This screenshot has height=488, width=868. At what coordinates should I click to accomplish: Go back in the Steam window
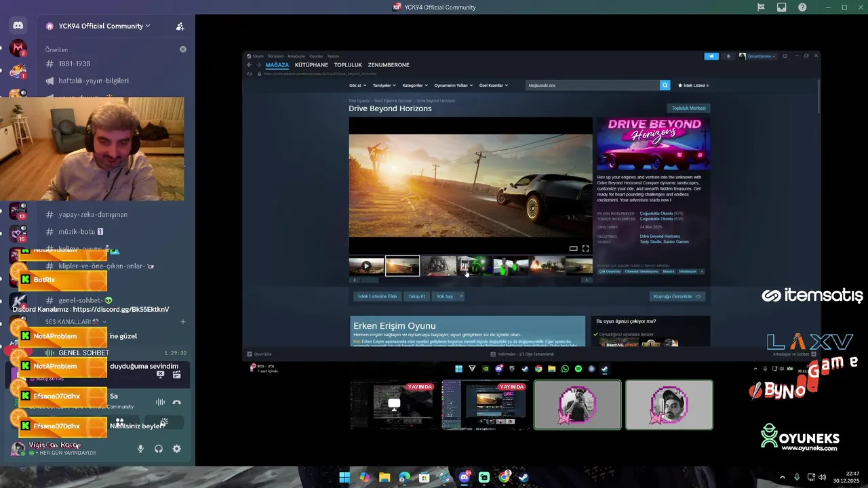249,65
